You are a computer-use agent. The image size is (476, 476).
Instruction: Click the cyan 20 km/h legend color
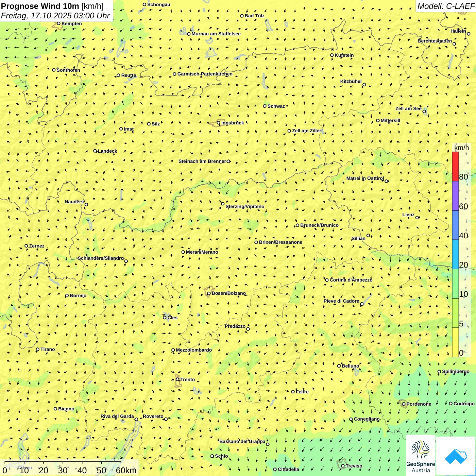455,255
